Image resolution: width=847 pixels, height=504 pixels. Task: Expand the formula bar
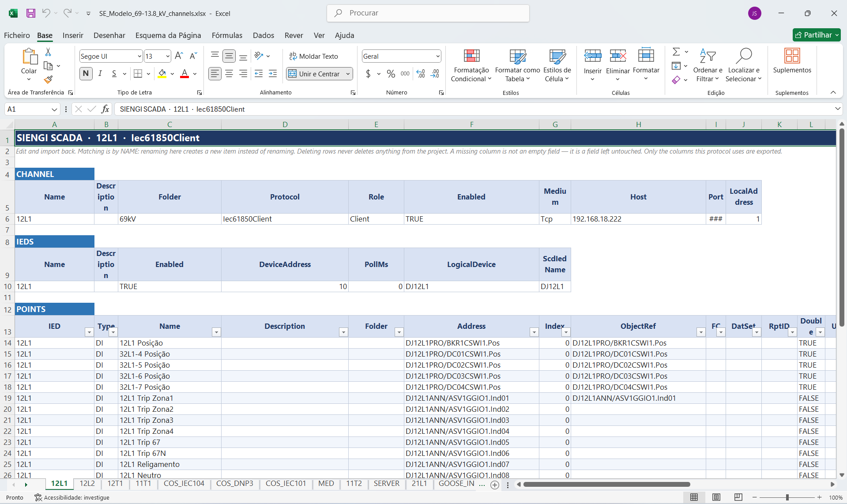tap(837, 109)
